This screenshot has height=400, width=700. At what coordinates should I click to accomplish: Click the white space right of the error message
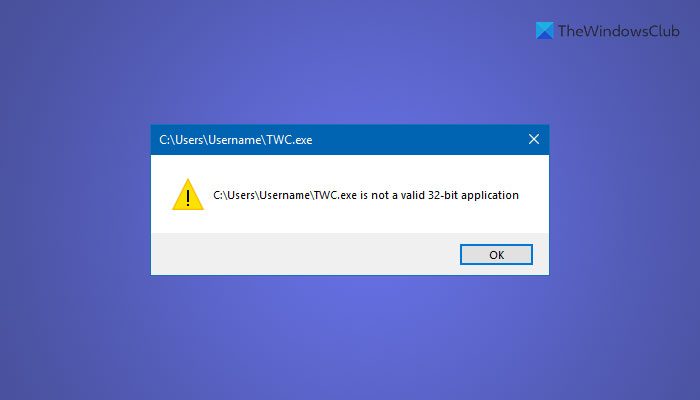point(535,195)
